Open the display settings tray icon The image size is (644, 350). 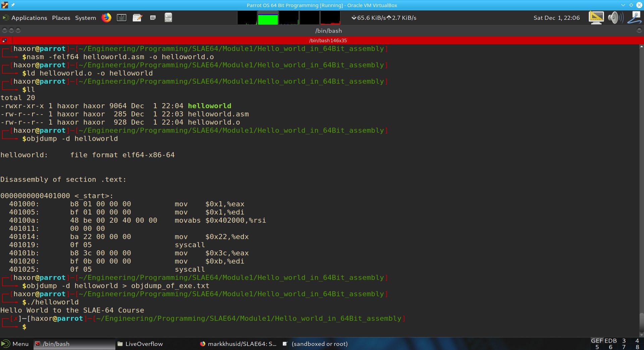pos(596,17)
